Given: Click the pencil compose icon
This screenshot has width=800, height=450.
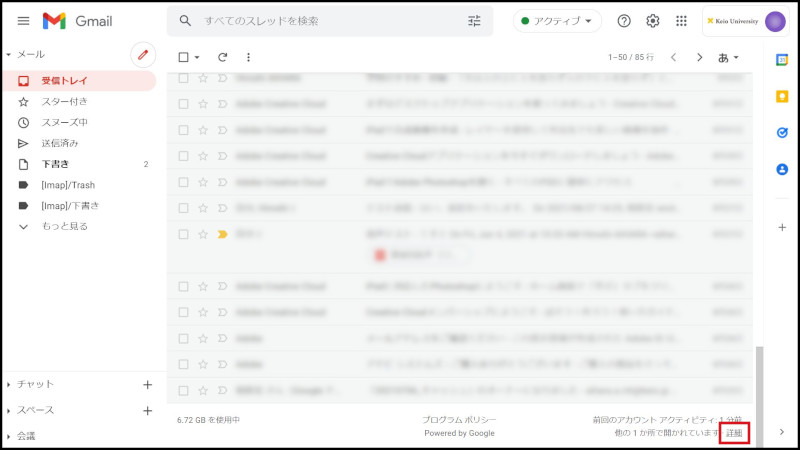Looking at the screenshot, I should point(143,54).
